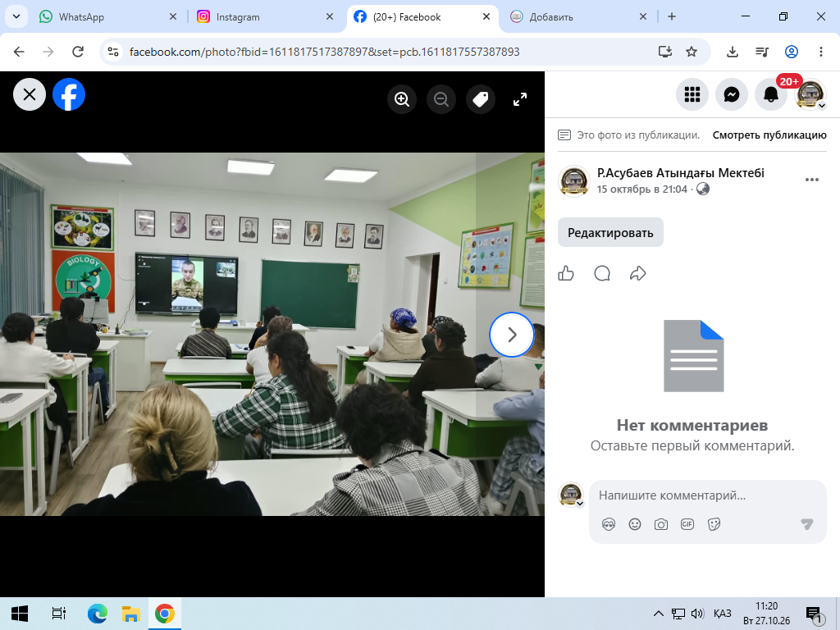Viewport: 840px width, 630px height.
Task: Reload the current page
Action: 78,52
